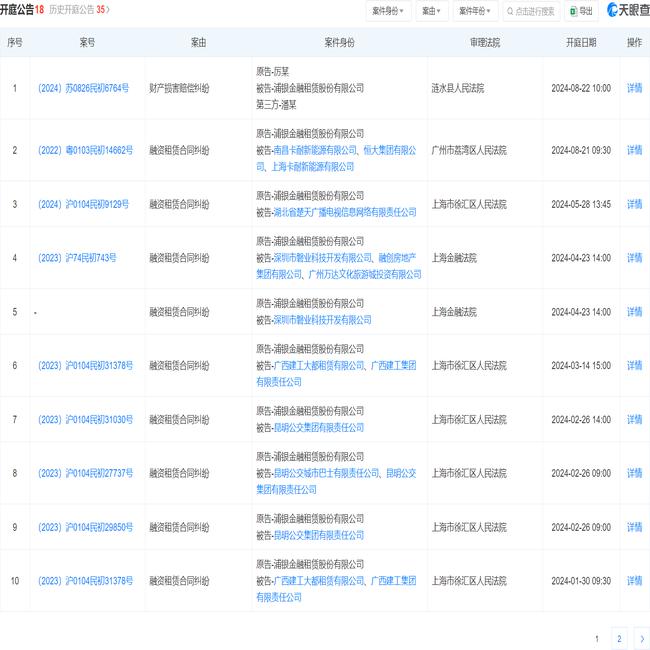Open case (2022)粤0103民初14662号
650x650 pixels.
tap(85, 150)
